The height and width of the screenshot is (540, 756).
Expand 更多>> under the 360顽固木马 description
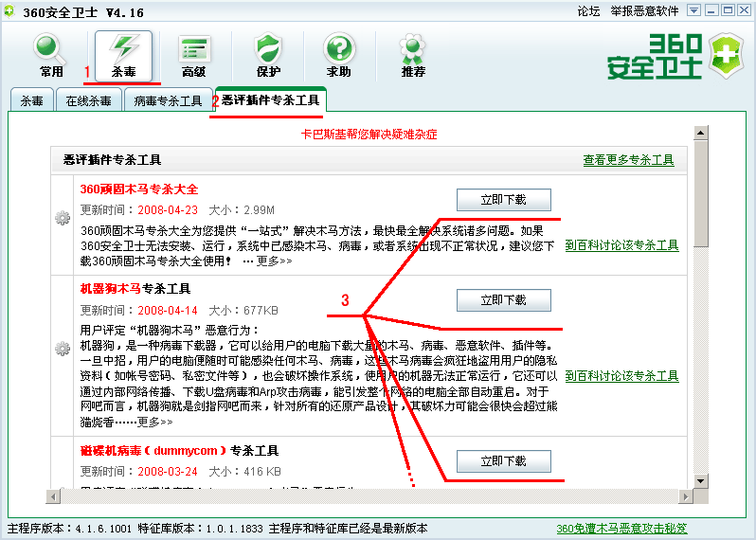(x=274, y=261)
